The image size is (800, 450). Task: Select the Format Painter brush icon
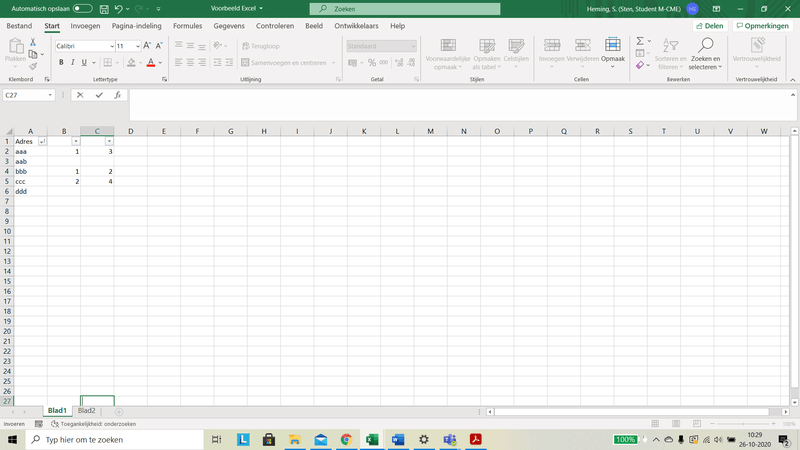pyautogui.click(x=33, y=66)
